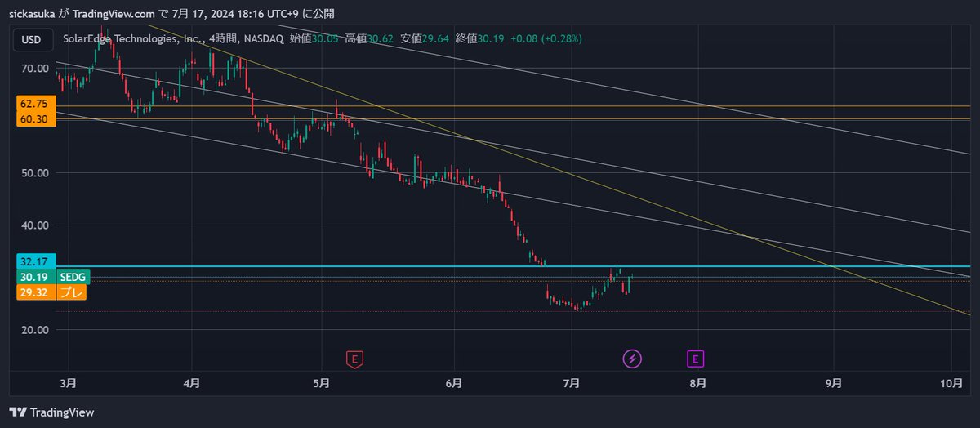This screenshot has height=428, width=980.
Task: Open the USD currency selector
Action: click(x=32, y=39)
